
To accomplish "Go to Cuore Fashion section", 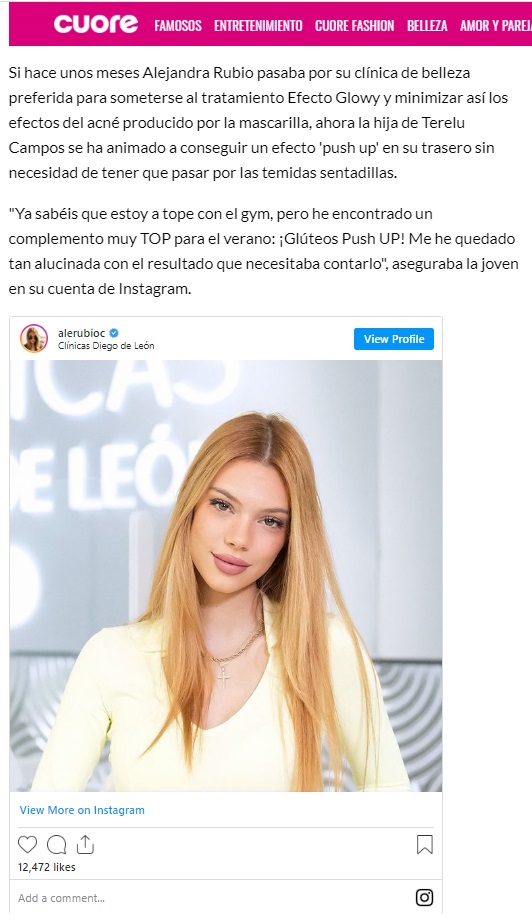I will point(354,26).
